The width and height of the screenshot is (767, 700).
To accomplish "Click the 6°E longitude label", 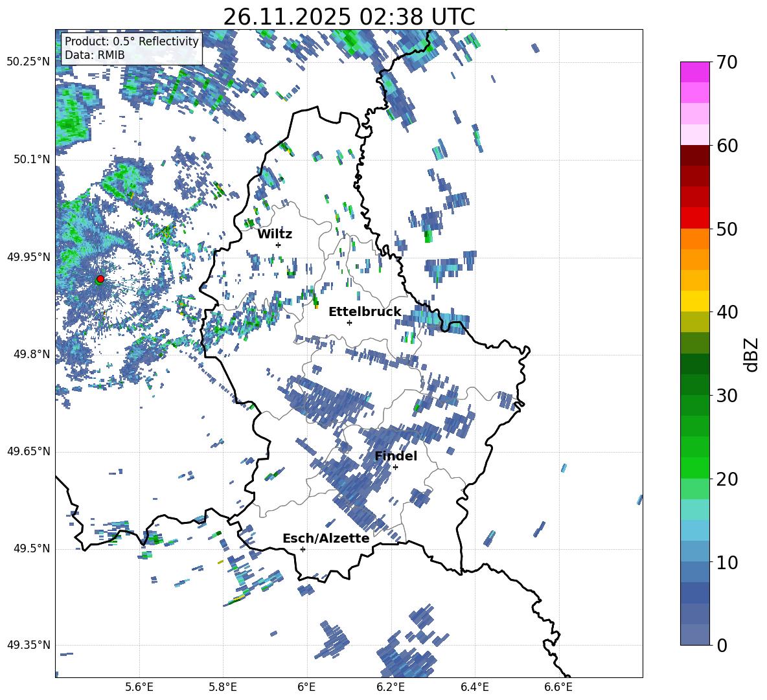I will click(306, 687).
